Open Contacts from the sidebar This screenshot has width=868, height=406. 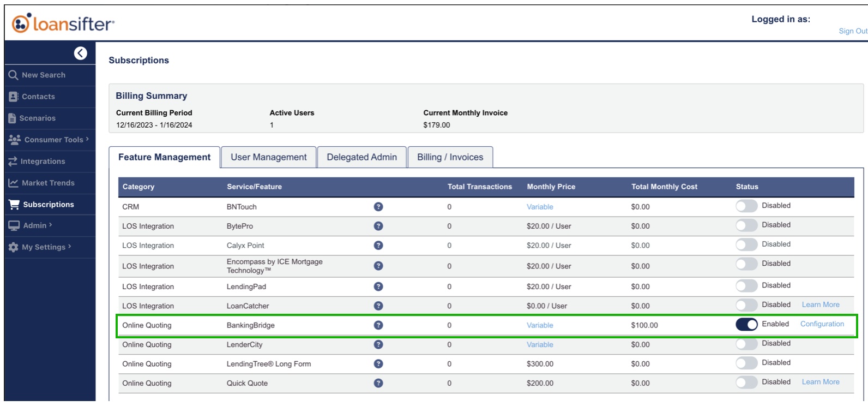tap(49, 97)
